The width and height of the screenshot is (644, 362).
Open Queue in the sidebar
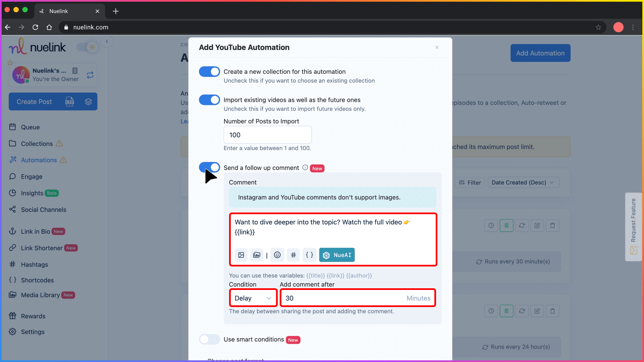pyautogui.click(x=30, y=127)
